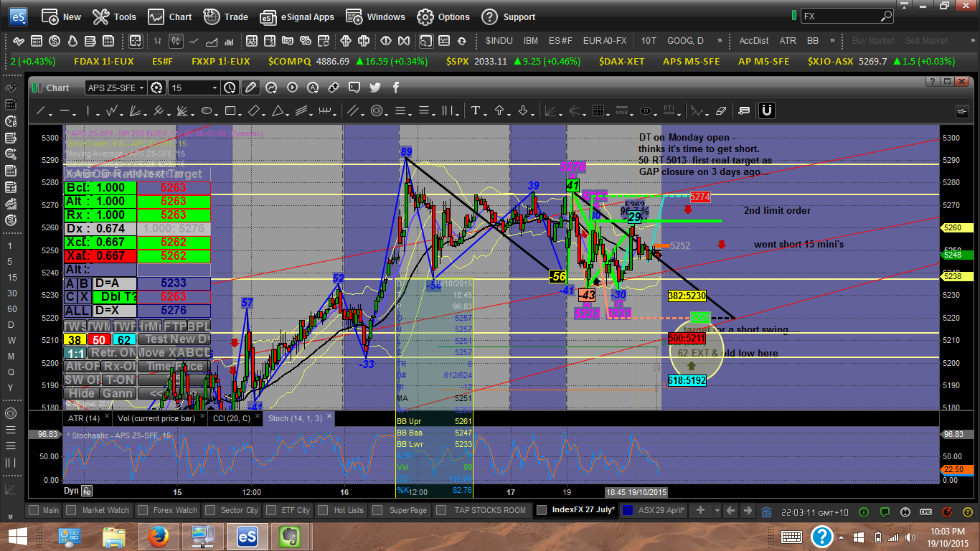Select the MOB tool

click(621, 111)
